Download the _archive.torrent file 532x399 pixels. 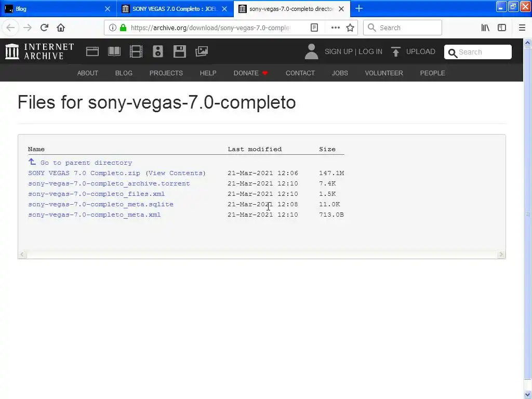109,183
